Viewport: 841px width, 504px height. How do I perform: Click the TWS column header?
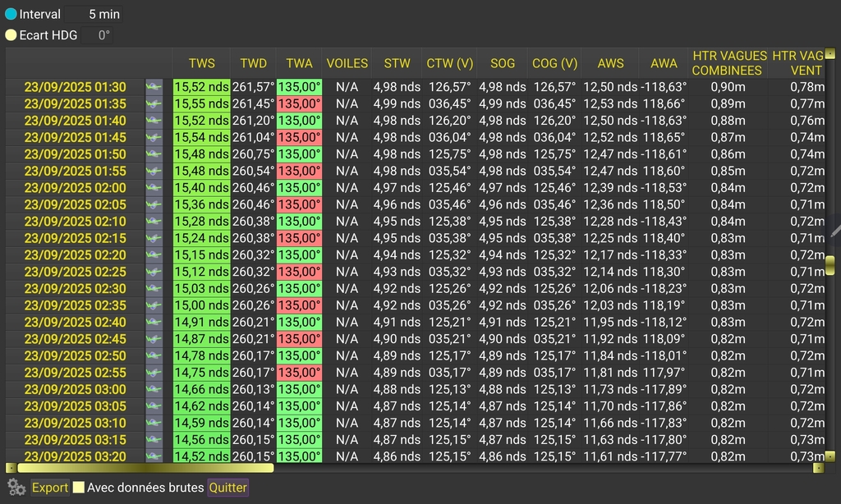pos(201,63)
